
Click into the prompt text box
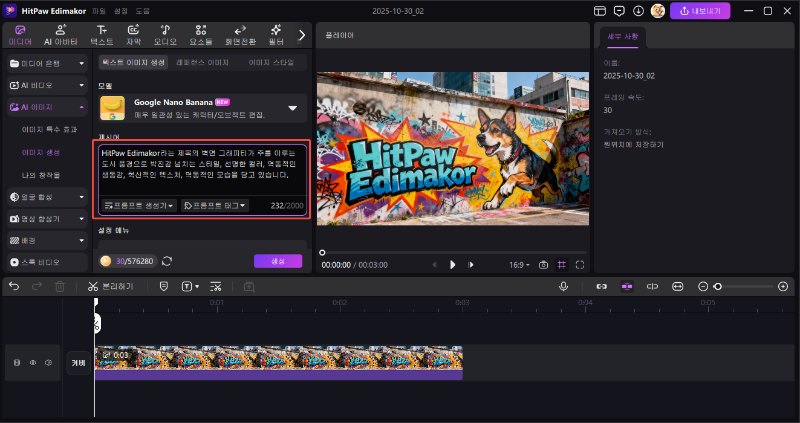tap(203, 171)
